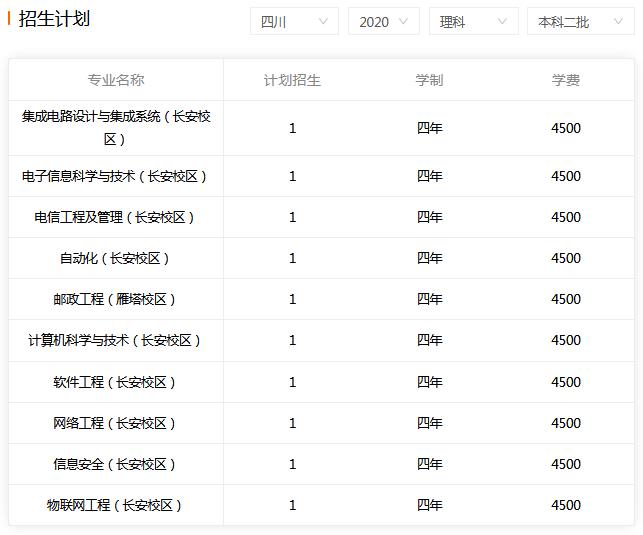Click the 学费 column header

pyautogui.click(x=565, y=80)
